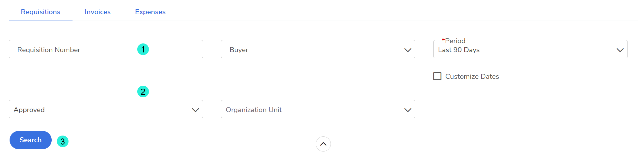Click the teal step 1 marker
644x157 pixels.
coord(143,49)
